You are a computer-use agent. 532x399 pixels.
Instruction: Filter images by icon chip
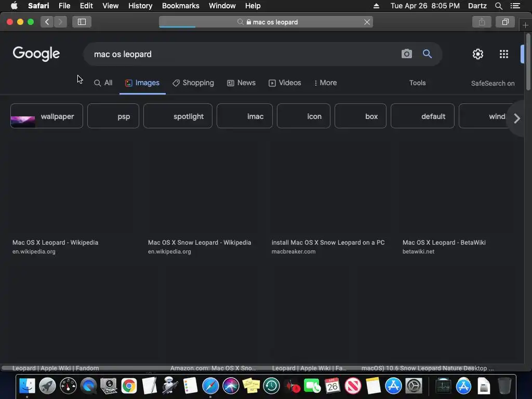[303, 116]
